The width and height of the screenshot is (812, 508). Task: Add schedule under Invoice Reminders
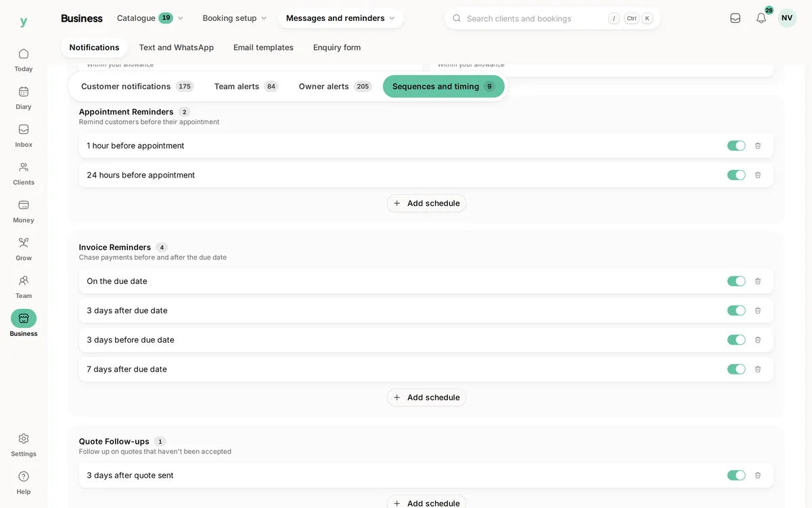tap(426, 398)
